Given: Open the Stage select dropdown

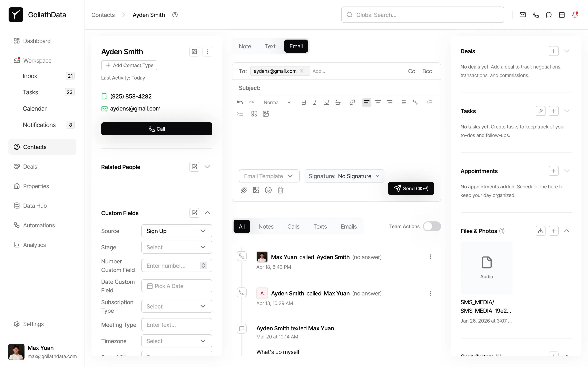Looking at the screenshot, I should point(176,247).
